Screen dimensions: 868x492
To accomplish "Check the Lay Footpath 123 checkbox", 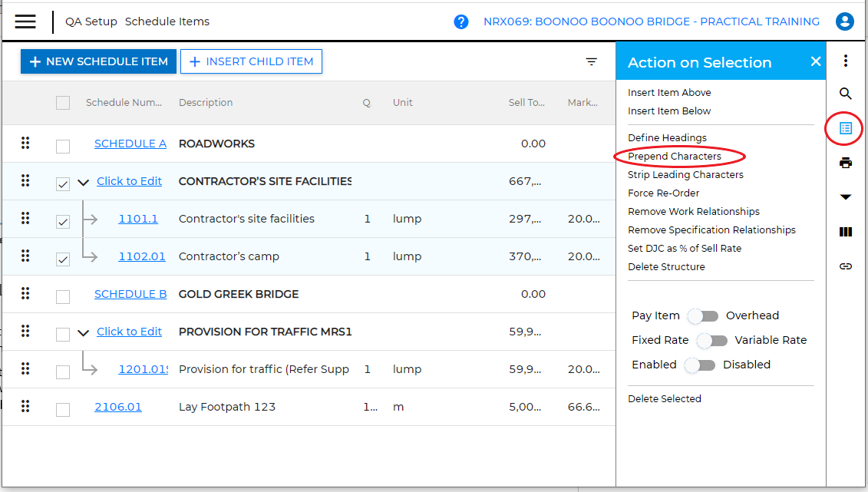I will [x=63, y=410].
